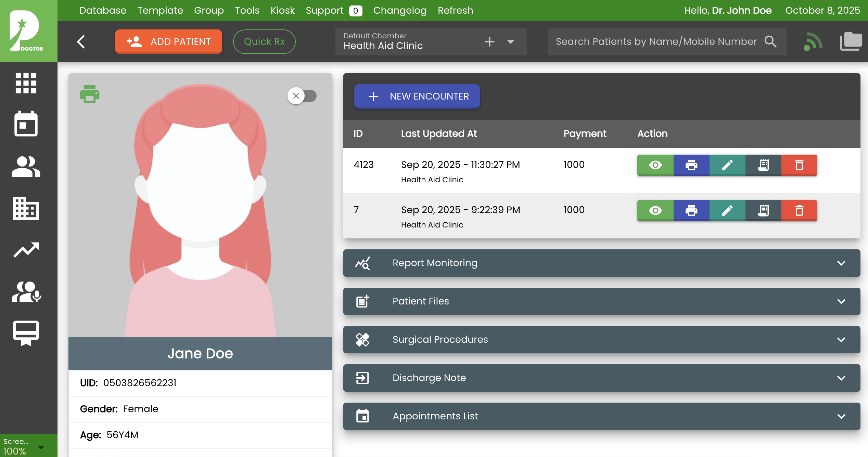The width and height of the screenshot is (868, 457).
Task: Click the ADD PATIENT button
Action: coord(168,42)
